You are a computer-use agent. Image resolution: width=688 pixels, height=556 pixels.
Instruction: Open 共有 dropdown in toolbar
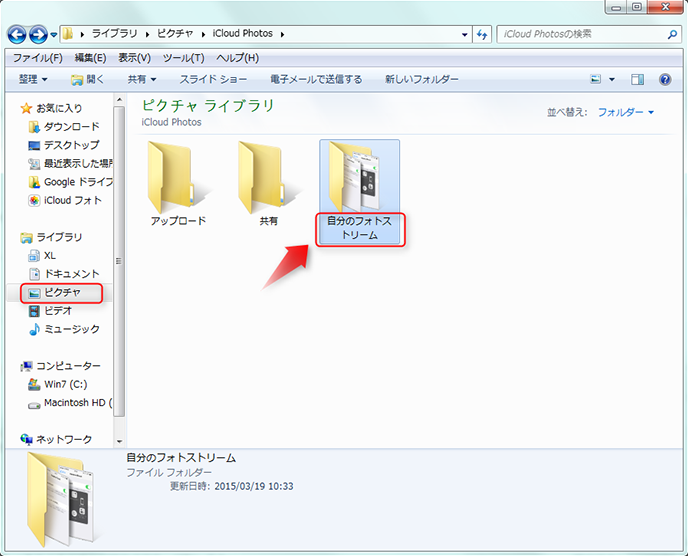tap(142, 79)
